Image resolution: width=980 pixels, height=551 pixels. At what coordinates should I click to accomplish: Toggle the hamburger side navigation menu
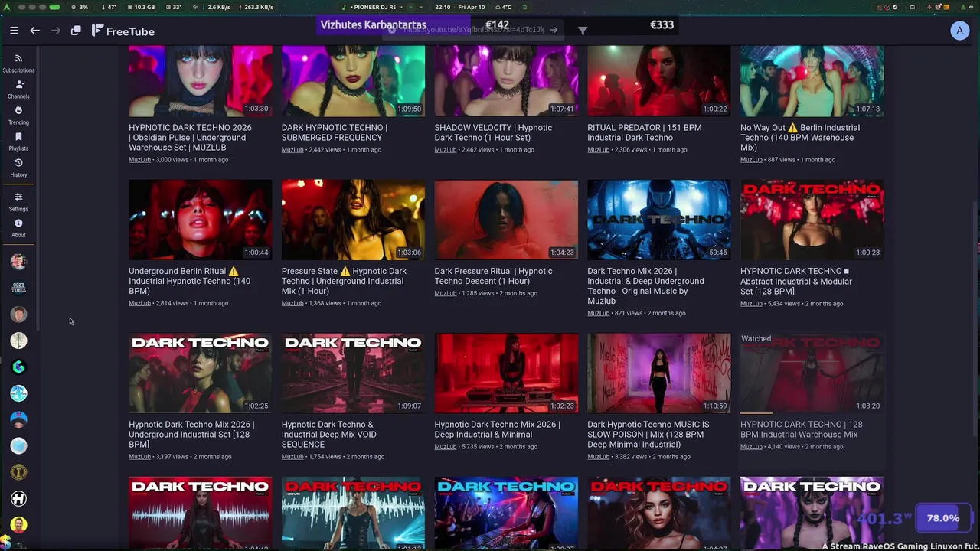tap(14, 31)
